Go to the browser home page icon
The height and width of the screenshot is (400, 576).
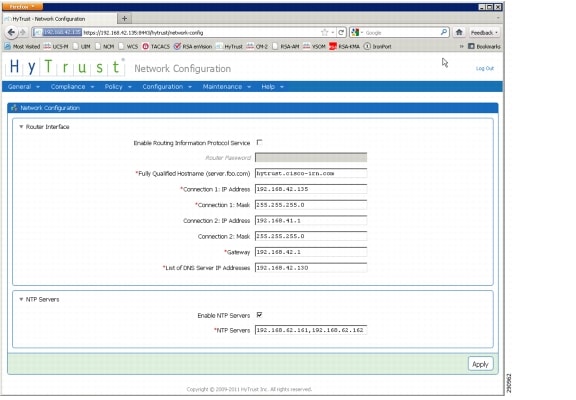(x=459, y=32)
